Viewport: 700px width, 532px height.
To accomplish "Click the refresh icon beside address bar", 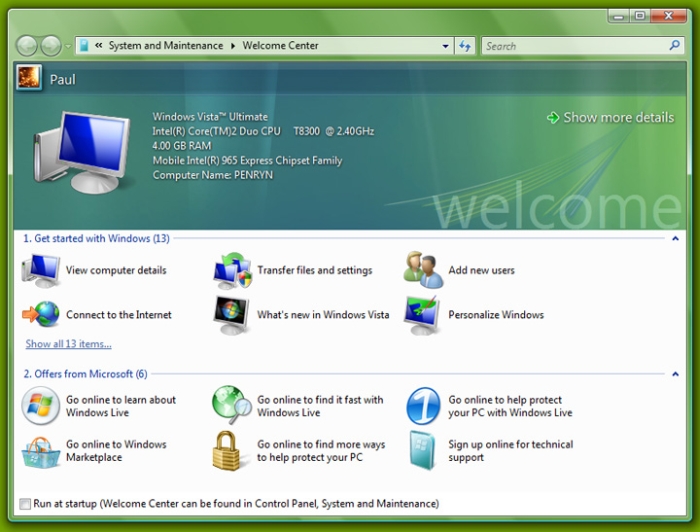I will (x=465, y=46).
